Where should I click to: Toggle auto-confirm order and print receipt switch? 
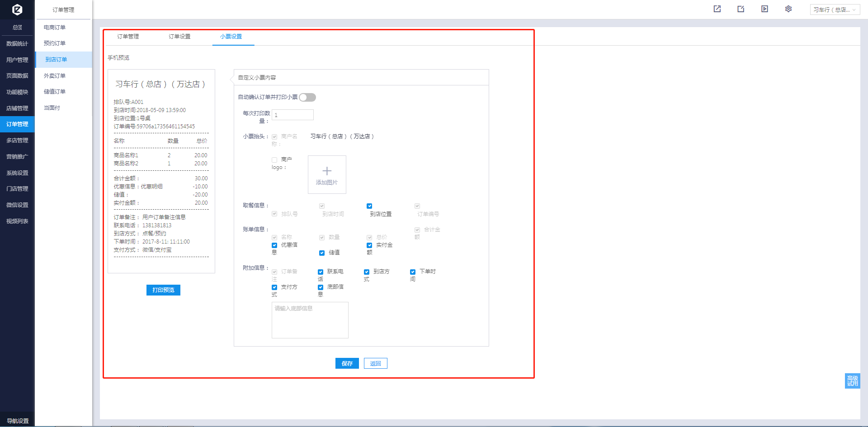click(x=307, y=98)
